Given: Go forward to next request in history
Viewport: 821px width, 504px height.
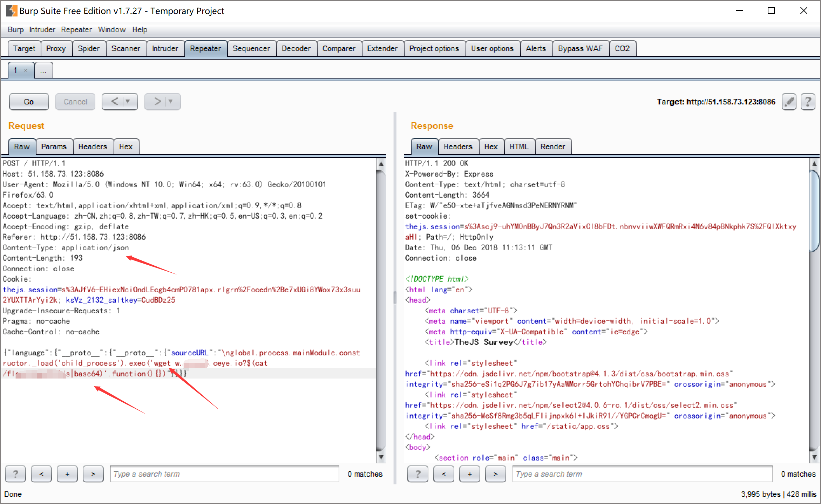Looking at the screenshot, I should [157, 102].
